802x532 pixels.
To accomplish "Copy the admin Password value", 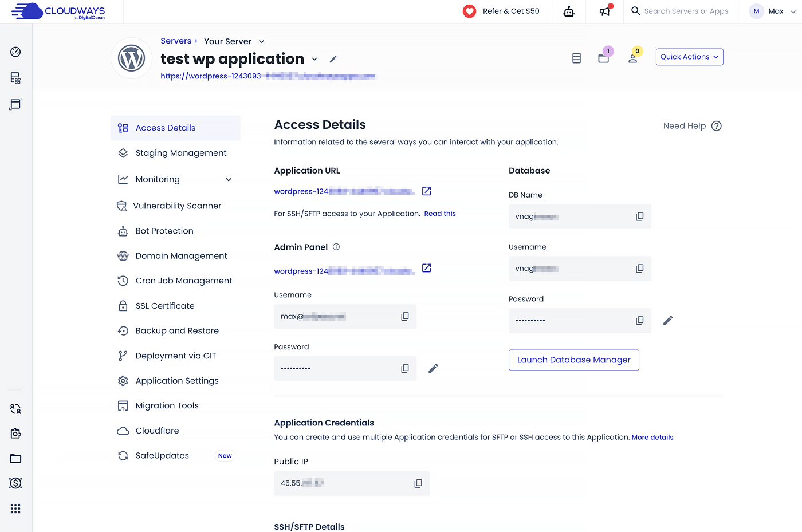I will pyautogui.click(x=405, y=369).
